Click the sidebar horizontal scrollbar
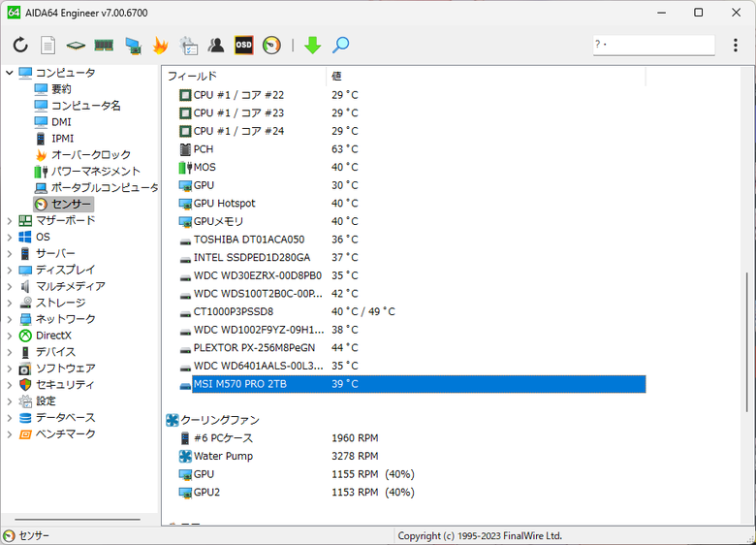This screenshot has height=545, width=756. [x=78, y=520]
